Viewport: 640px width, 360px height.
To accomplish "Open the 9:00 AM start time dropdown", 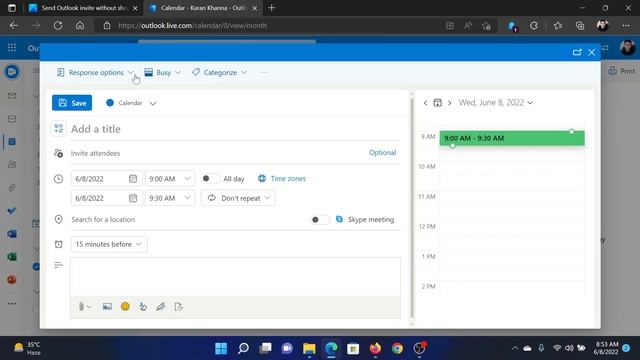I will click(x=169, y=179).
